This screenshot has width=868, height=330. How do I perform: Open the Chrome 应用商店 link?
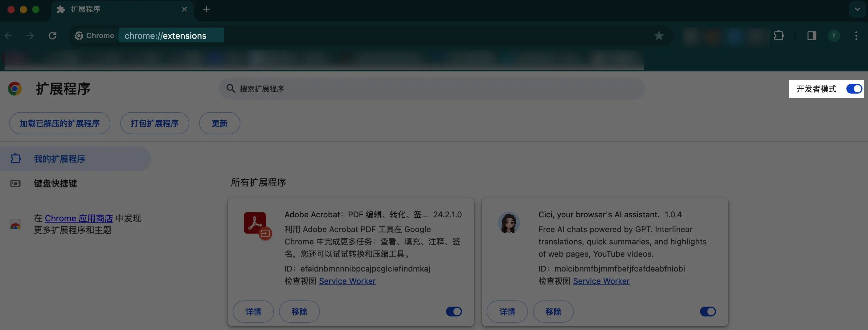tap(79, 219)
